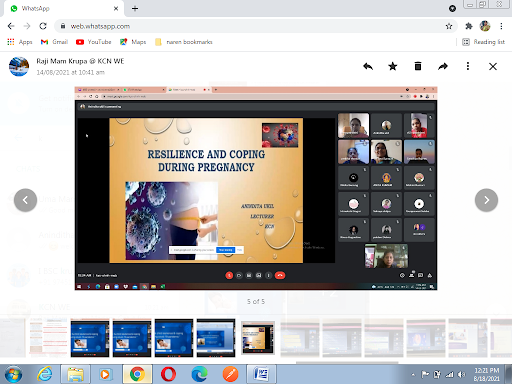Open a new browser tab
Viewport: 512px width, 384px height.
coord(135,8)
